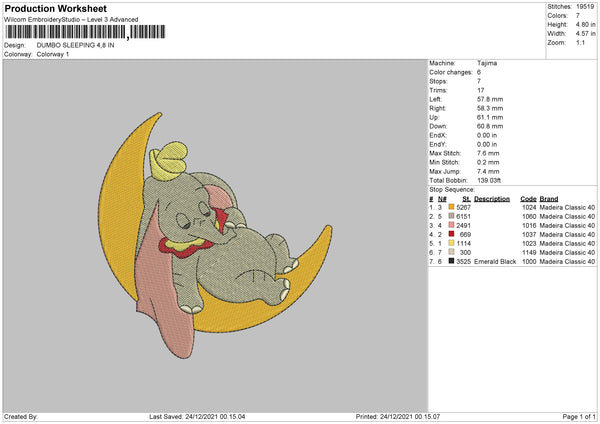The image size is (600, 424).
Task: Click the underlined Description column header
Action: pos(492,199)
